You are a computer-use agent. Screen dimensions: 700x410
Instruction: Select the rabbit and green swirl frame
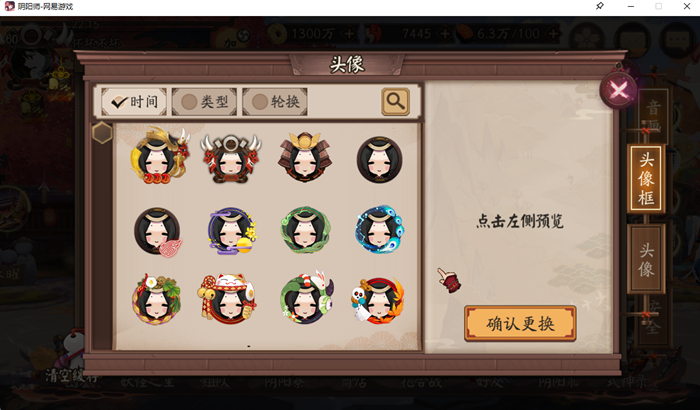[x=307, y=297]
